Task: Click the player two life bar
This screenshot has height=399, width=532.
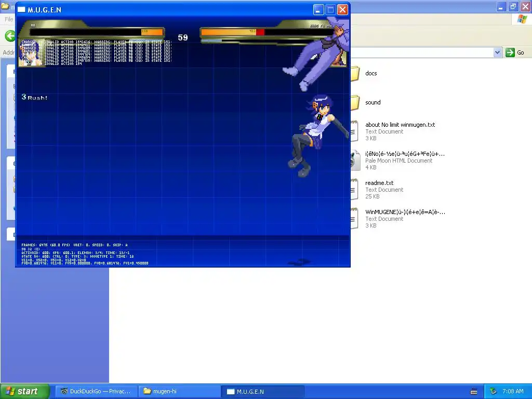Action: [x=267, y=32]
